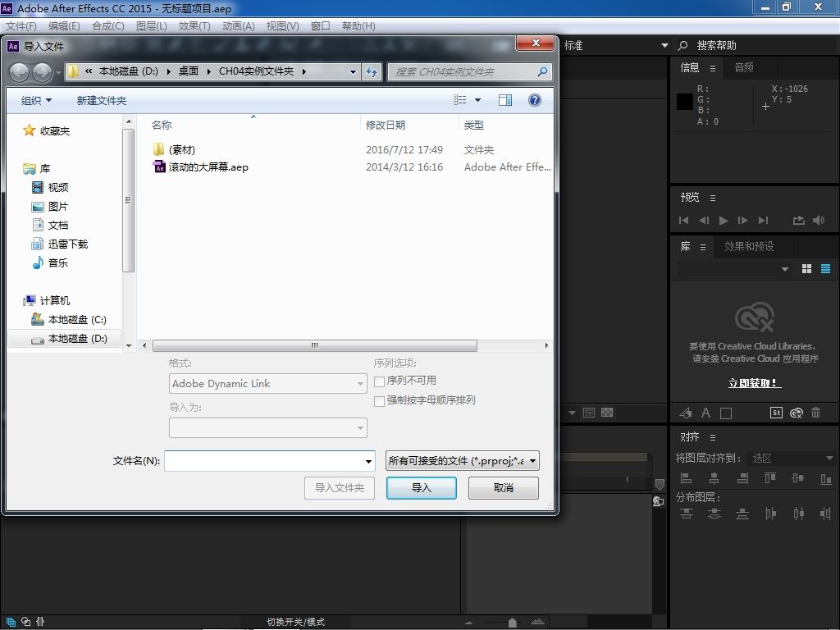Align layers to left edge
The height and width of the screenshot is (630, 840).
coord(686,478)
